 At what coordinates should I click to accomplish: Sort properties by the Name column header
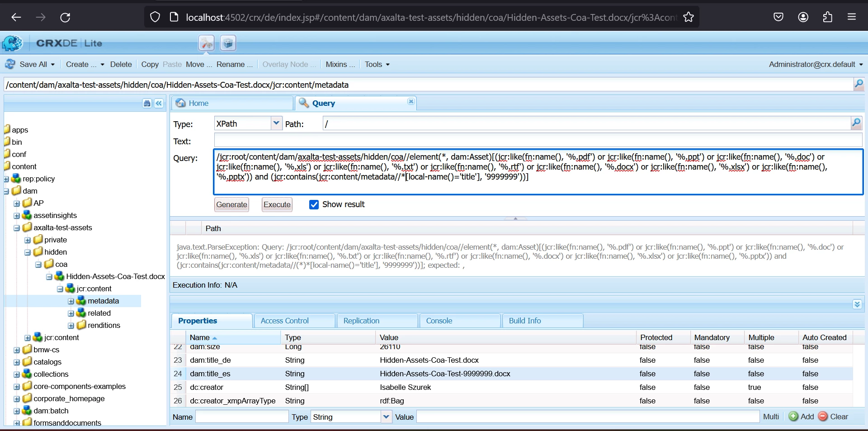point(233,337)
